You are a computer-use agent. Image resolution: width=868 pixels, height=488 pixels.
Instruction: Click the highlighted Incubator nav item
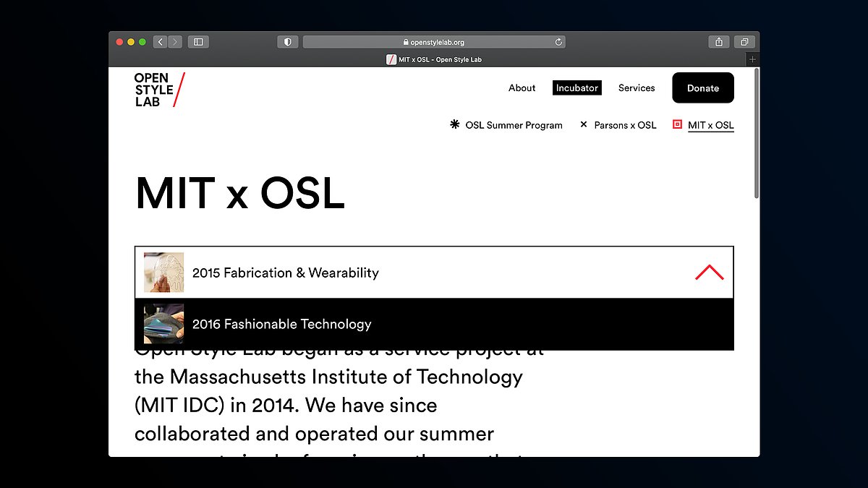(x=576, y=87)
